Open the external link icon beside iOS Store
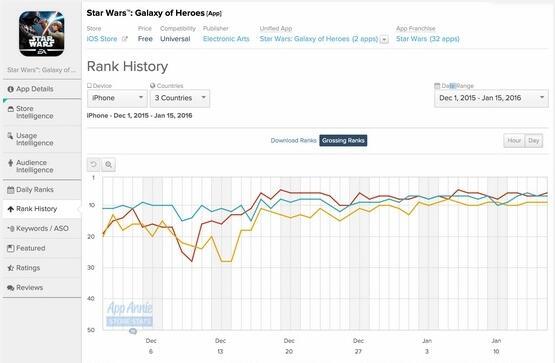Screen dimensions: 555x363 (125, 39)
